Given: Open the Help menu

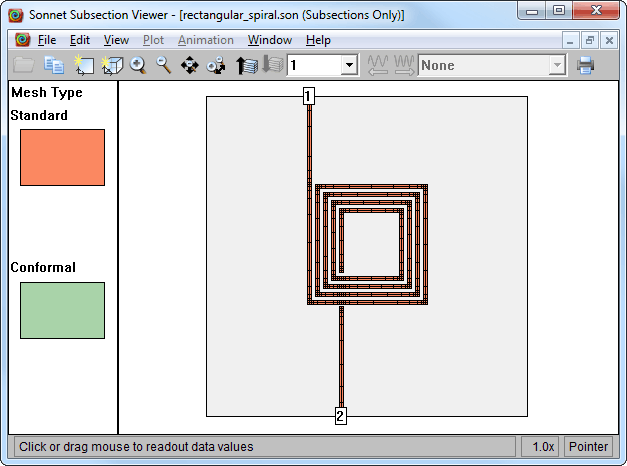Looking at the screenshot, I should 318,40.
